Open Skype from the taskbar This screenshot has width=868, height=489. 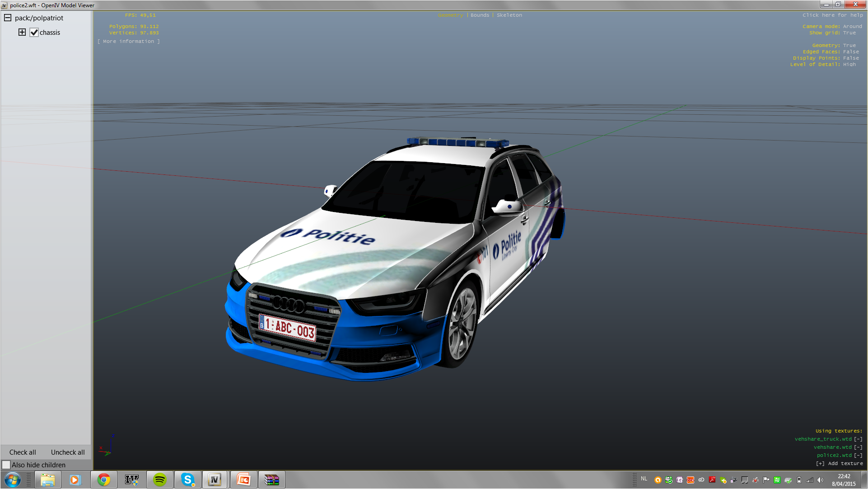tap(187, 480)
